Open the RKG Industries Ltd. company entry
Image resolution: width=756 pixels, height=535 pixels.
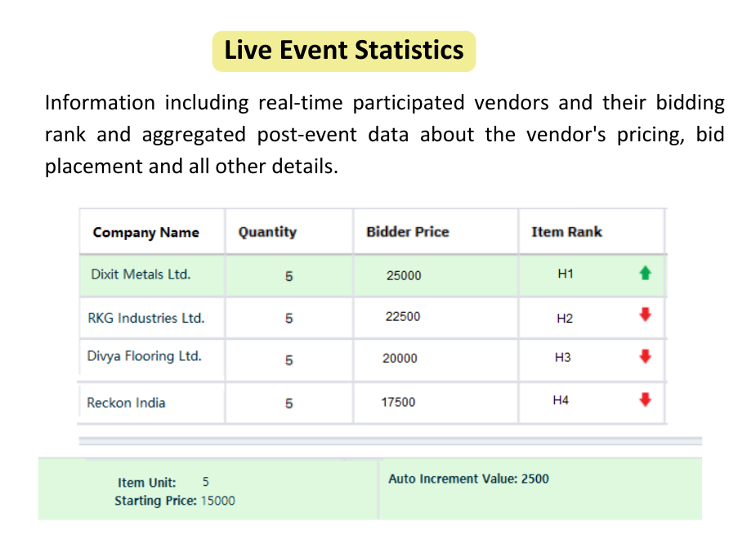point(146,318)
